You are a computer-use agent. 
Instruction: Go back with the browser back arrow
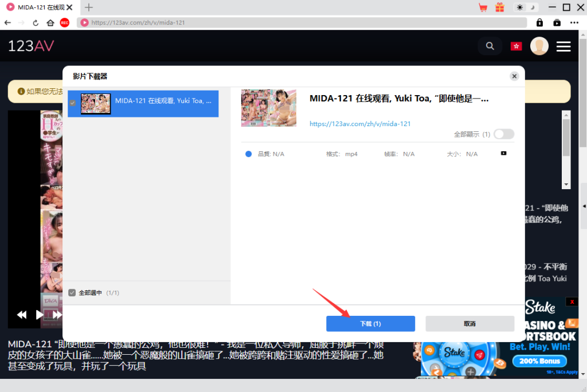(x=7, y=22)
